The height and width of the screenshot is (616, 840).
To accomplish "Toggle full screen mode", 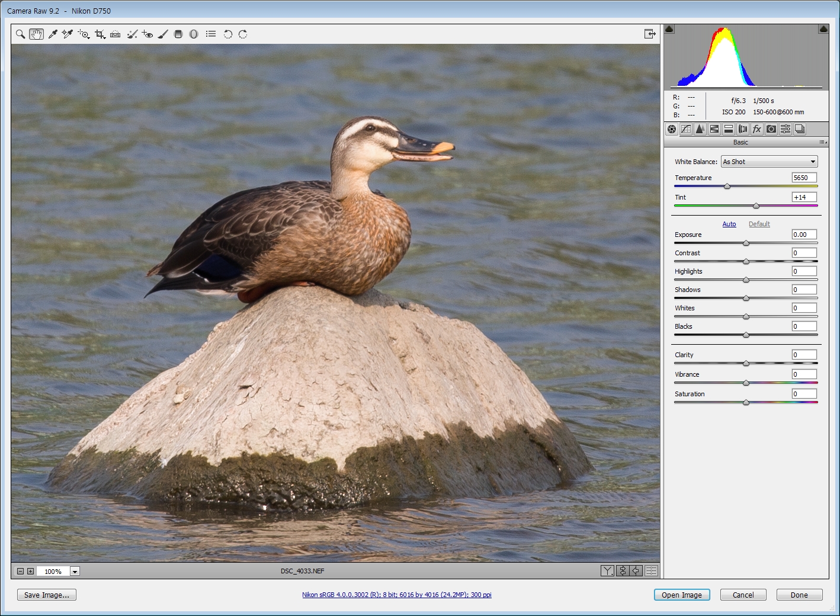I will [x=650, y=34].
